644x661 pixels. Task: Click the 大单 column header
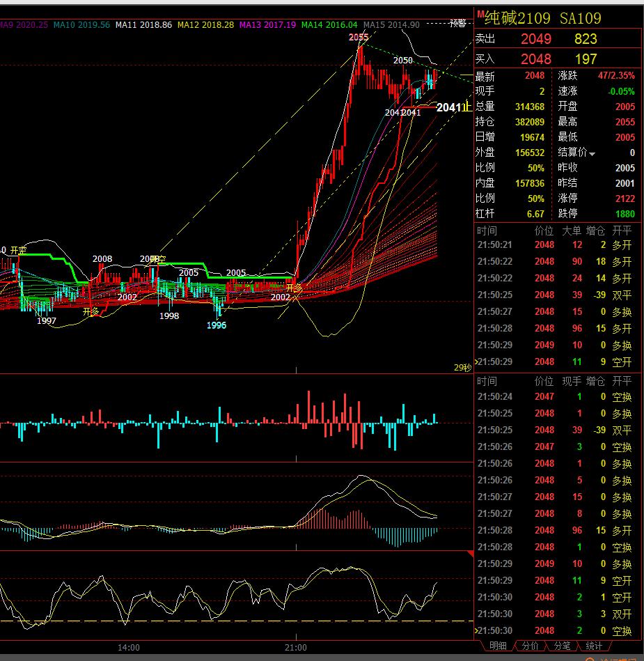572,231
